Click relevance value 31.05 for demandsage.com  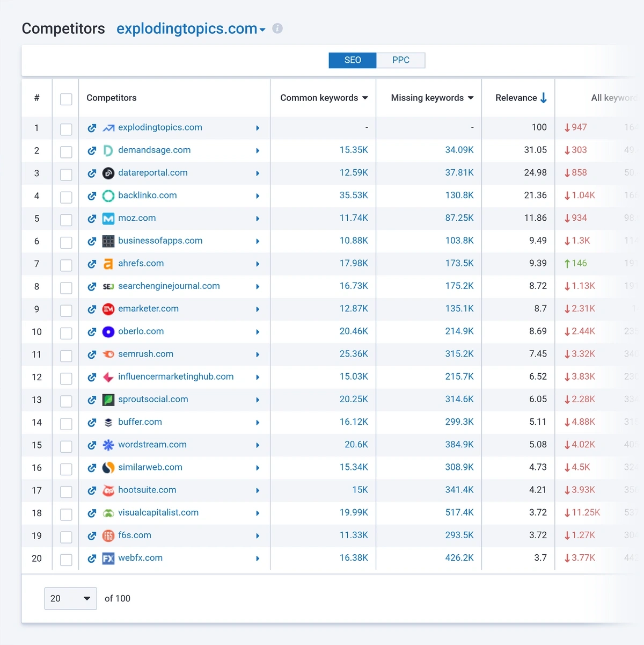(x=536, y=150)
